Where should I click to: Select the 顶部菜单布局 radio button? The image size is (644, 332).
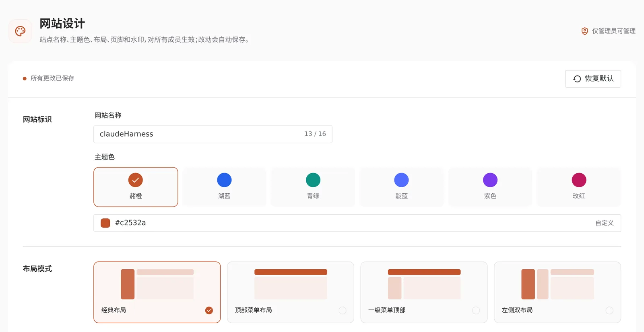point(343,310)
